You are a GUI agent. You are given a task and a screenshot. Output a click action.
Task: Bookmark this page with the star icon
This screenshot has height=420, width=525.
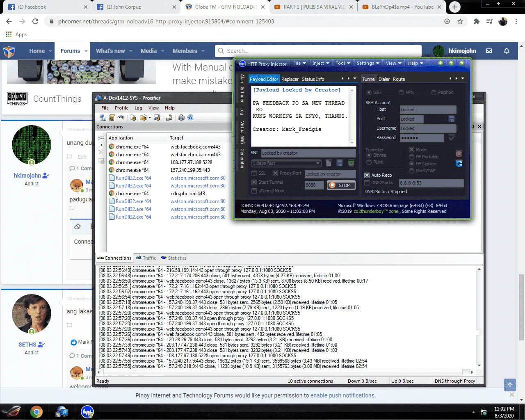(x=460, y=21)
